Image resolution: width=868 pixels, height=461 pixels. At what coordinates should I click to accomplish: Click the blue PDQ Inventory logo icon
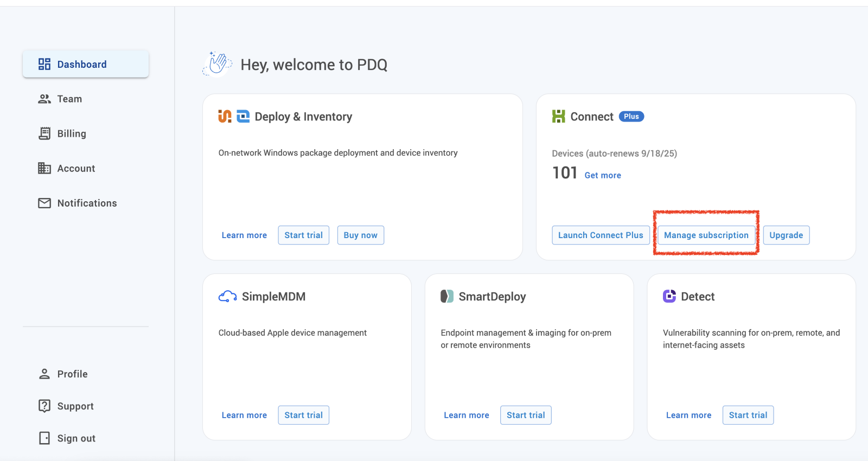tap(243, 116)
